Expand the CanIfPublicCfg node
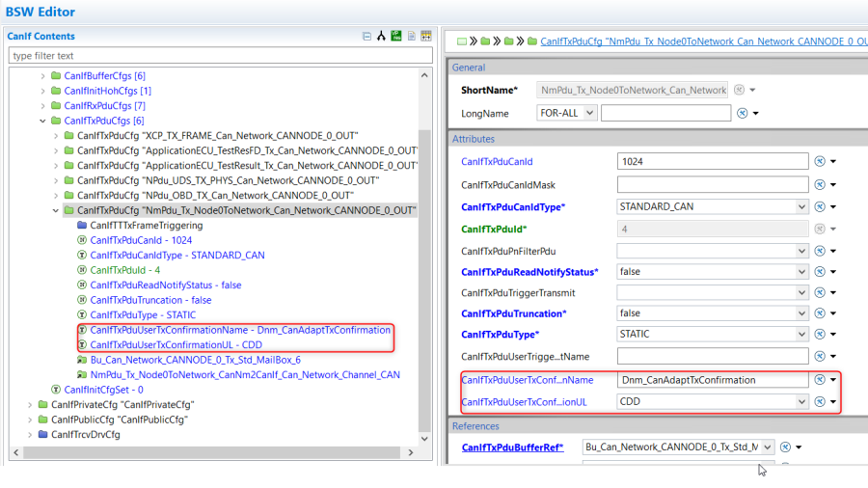The height and width of the screenshot is (488, 868). point(30,420)
